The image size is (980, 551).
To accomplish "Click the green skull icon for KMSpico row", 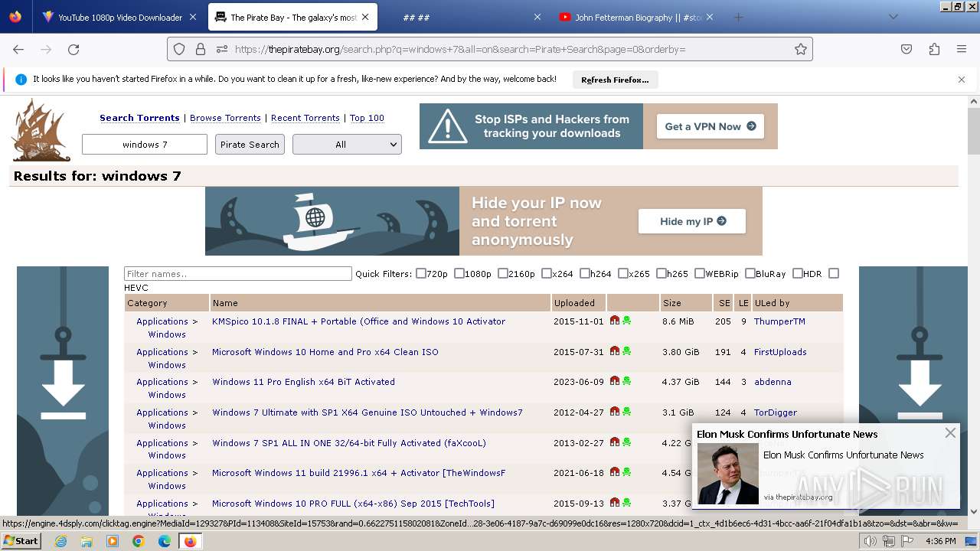I will click(x=626, y=321).
